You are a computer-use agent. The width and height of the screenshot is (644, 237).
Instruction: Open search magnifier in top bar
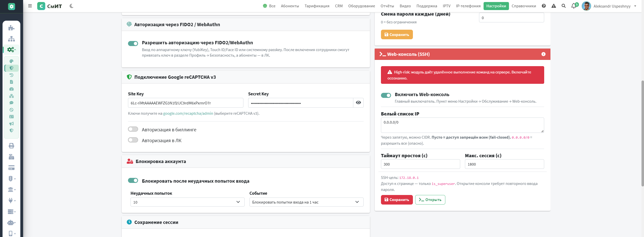point(564,6)
